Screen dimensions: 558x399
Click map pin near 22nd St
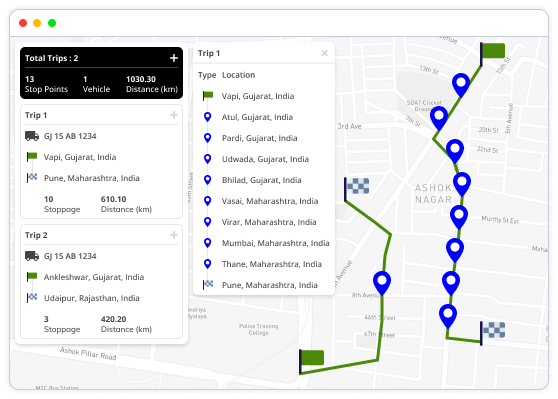[x=455, y=151]
